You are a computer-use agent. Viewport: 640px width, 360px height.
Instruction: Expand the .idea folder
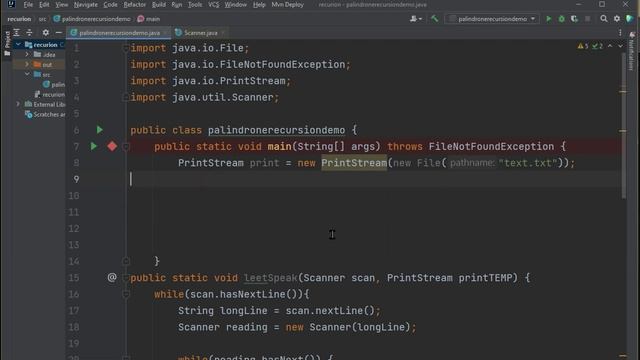(27, 54)
